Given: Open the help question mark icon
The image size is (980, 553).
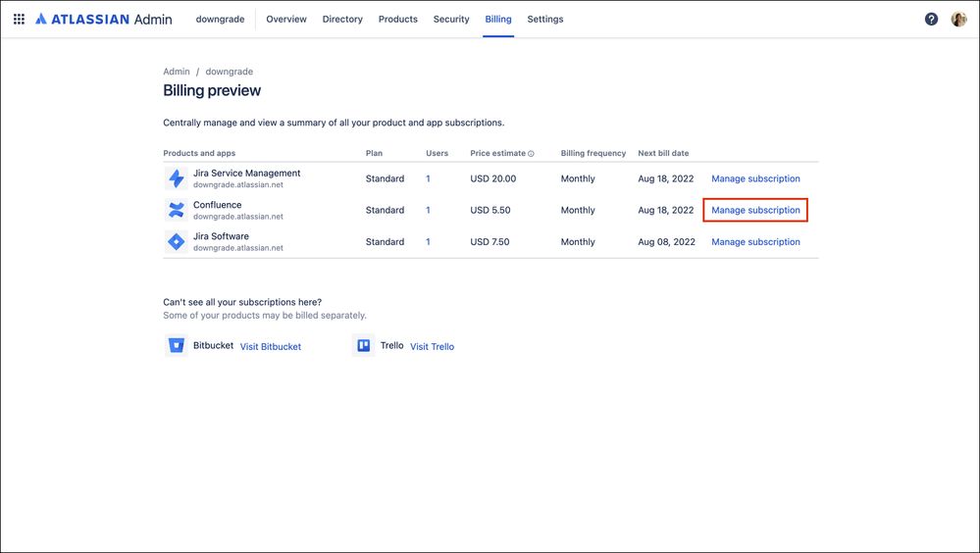Looking at the screenshot, I should [931, 20].
